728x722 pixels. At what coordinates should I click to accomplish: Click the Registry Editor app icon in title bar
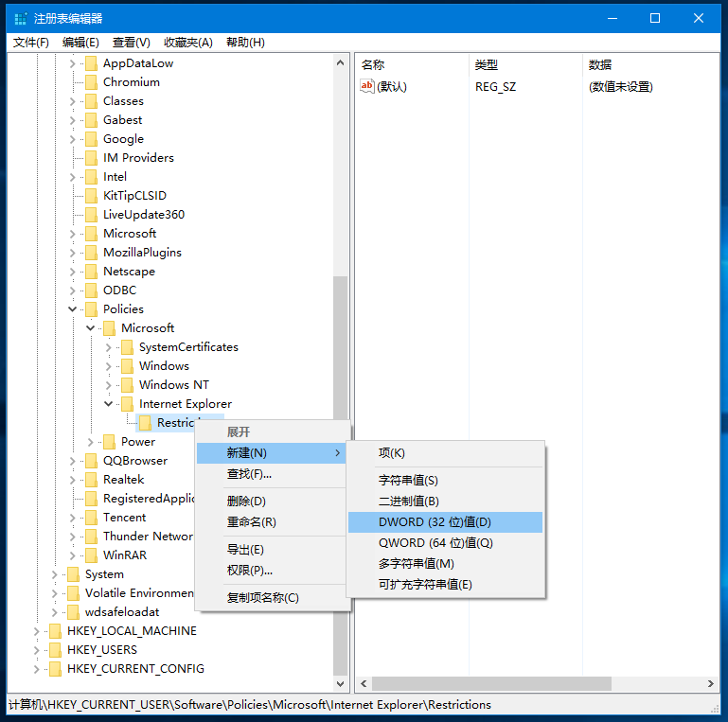pos(20,19)
